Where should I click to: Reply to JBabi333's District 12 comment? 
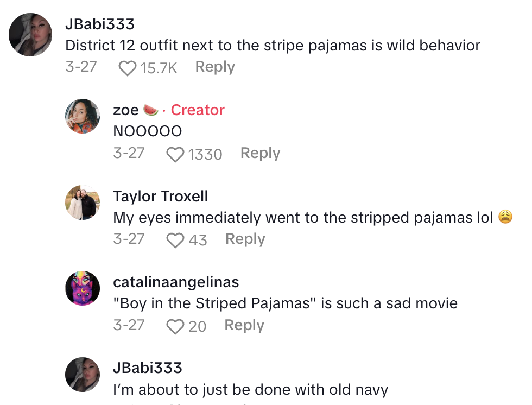coord(215,67)
